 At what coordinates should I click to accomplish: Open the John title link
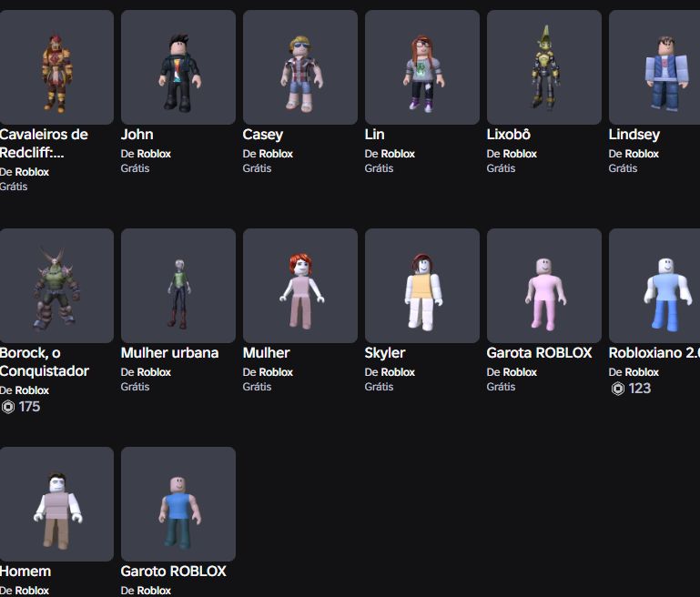click(x=137, y=135)
